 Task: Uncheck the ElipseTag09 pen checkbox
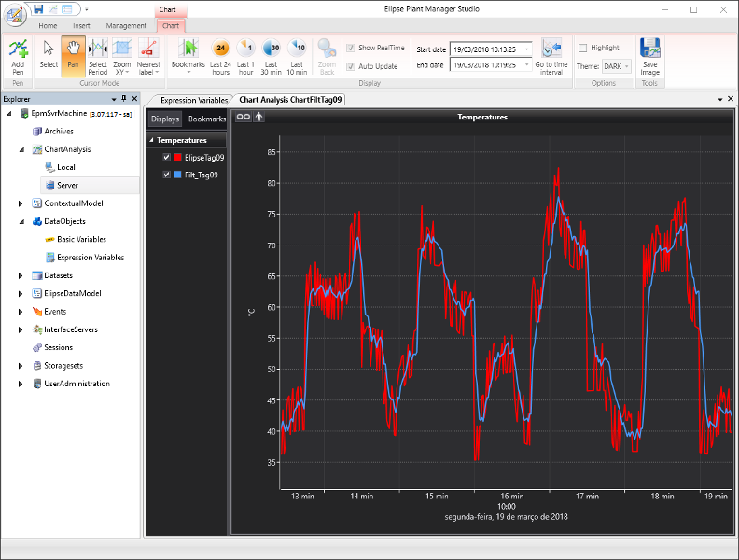coord(166,158)
